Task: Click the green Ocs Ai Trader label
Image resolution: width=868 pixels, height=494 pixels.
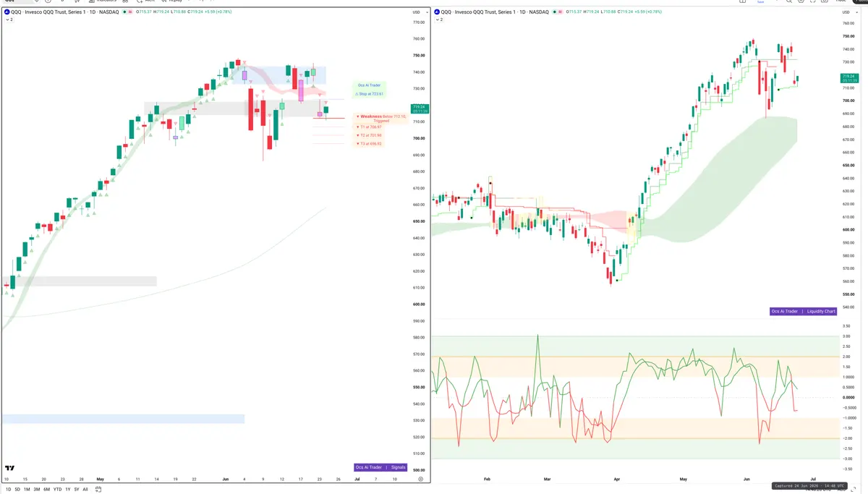Action: pyautogui.click(x=370, y=85)
